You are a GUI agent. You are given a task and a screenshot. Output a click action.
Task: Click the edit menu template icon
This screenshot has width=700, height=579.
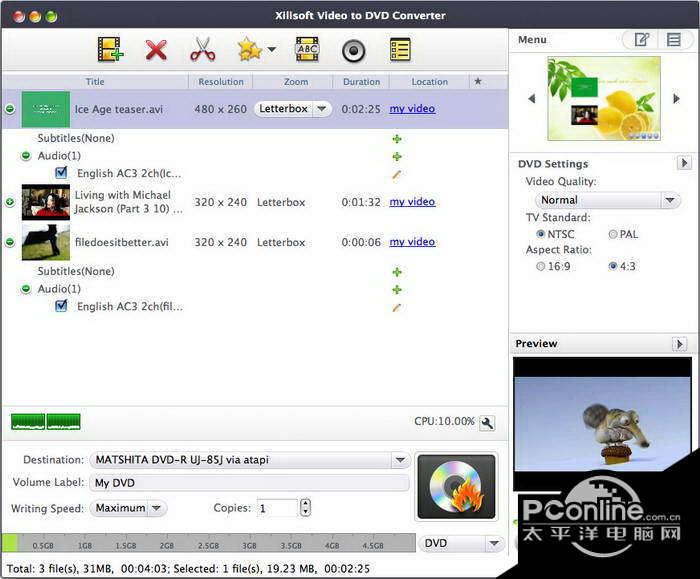[x=642, y=40]
